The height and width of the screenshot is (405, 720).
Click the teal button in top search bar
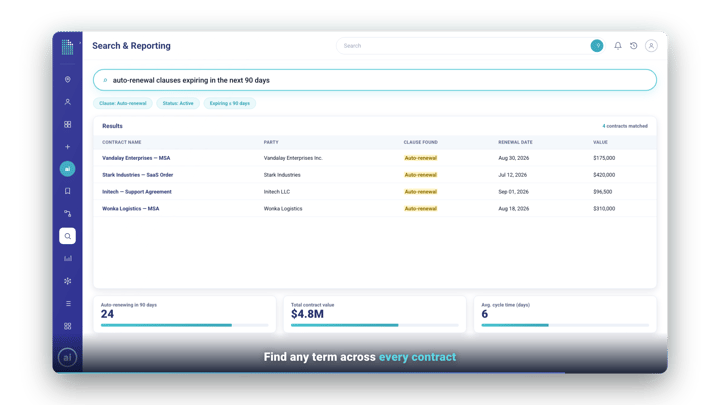597,45
